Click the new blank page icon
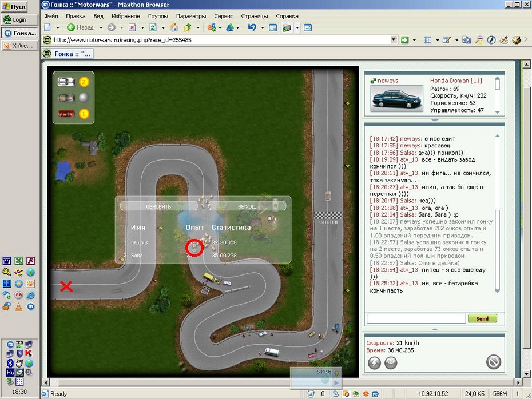 point(47,28)
